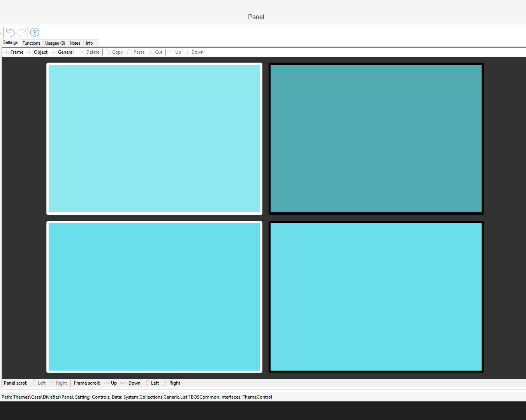Move item Up in toolbar
Viewport: 526px width, 420px height.
(x=175, y=52)
